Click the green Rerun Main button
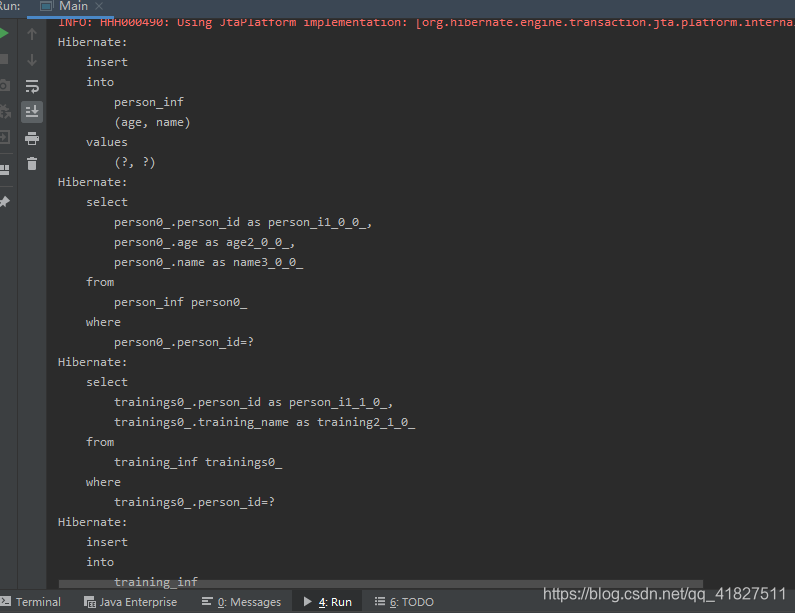Viewport: 795px width, 613px height. (3, 33)
